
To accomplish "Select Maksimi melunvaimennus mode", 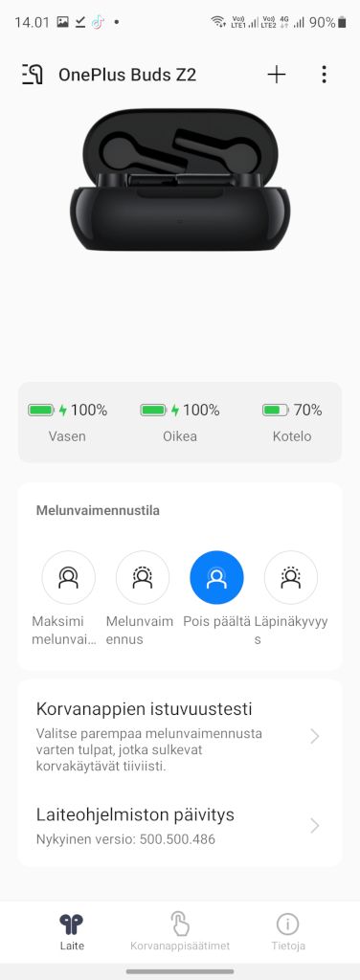I will coord(68,577).
